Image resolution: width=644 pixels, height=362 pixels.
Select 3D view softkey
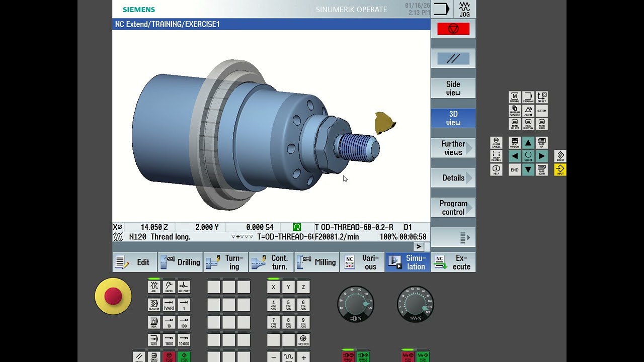(453, 118)
